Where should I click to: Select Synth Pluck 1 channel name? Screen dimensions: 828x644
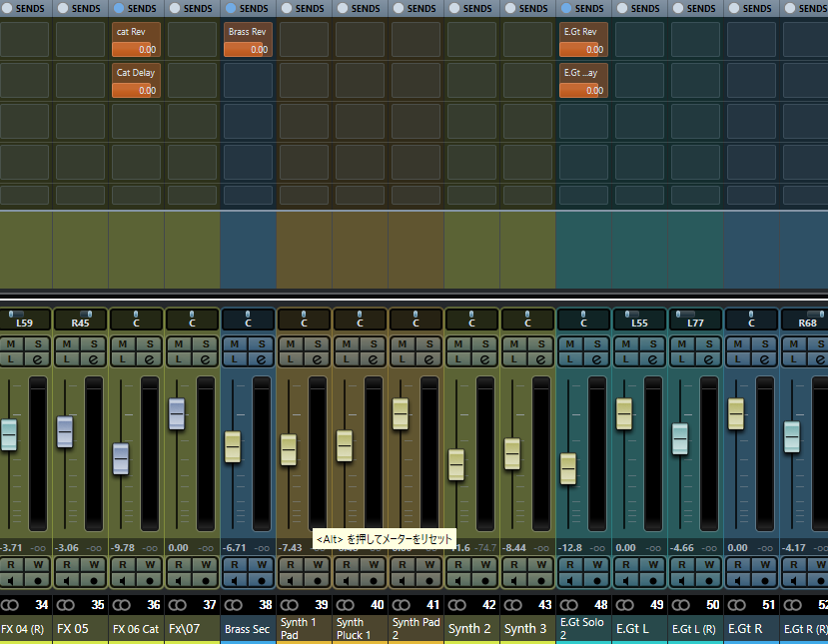click(361, 629)
